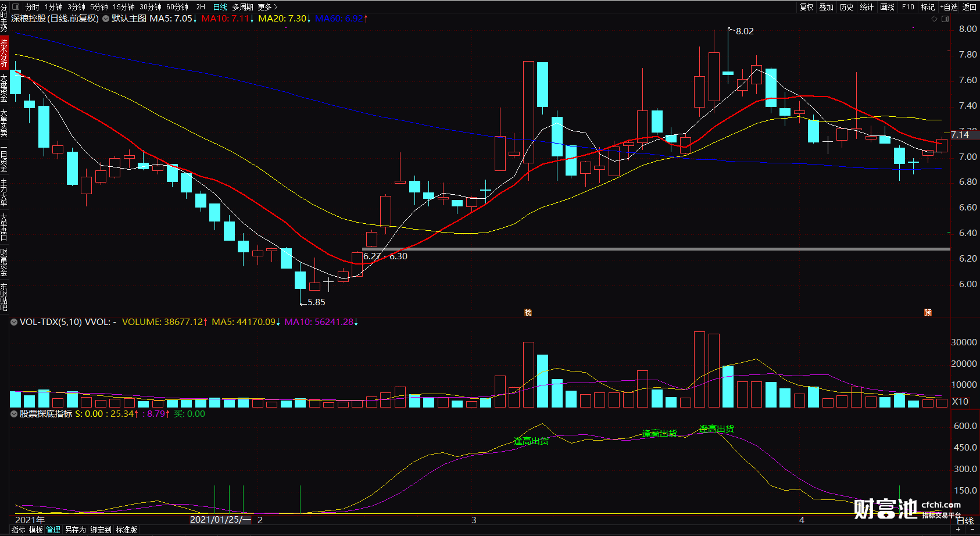Select the 15分钟 period
The width and height of the screenshot is (980, 536).
124,7
